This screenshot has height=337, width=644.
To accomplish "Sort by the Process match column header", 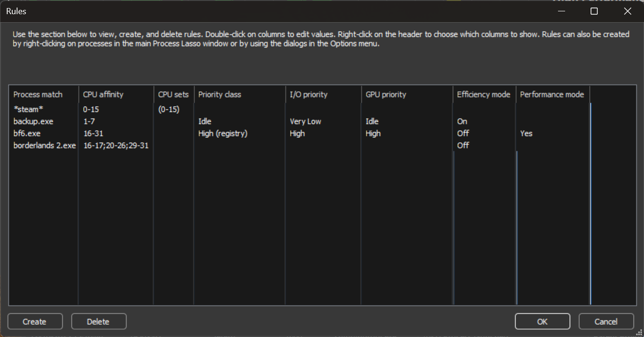I will [x=38, y=94].
